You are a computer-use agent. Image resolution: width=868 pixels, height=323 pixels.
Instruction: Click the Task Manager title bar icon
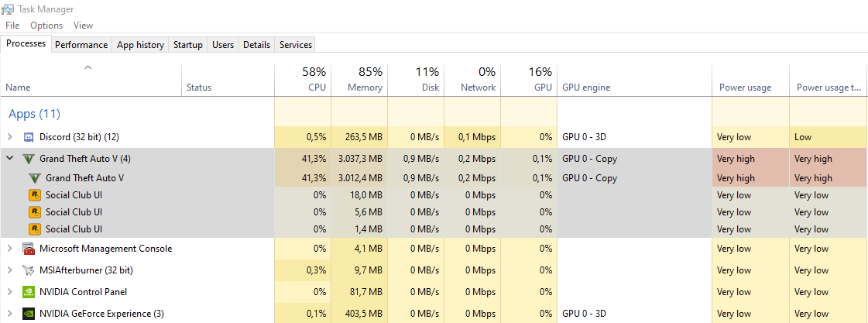pyautogui.click(x=9, y=9)
